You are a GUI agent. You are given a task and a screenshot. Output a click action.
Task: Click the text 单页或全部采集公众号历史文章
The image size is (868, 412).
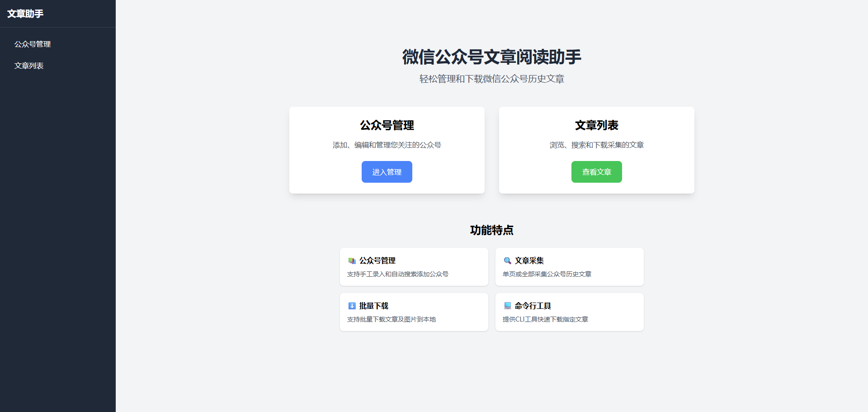(547, 274)
